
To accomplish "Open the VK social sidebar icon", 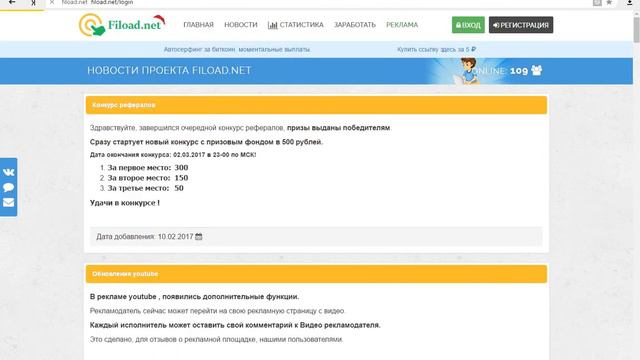I will click(9, 172).
